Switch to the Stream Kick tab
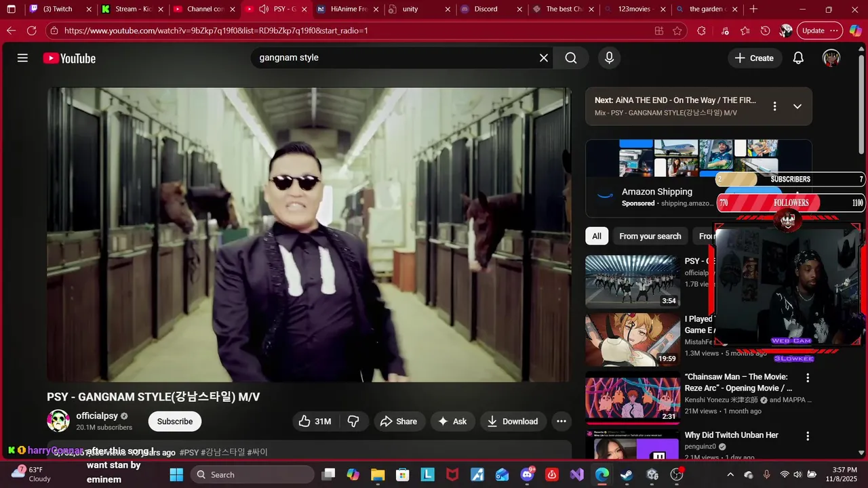The image size is (868, 488). [133, 9]
